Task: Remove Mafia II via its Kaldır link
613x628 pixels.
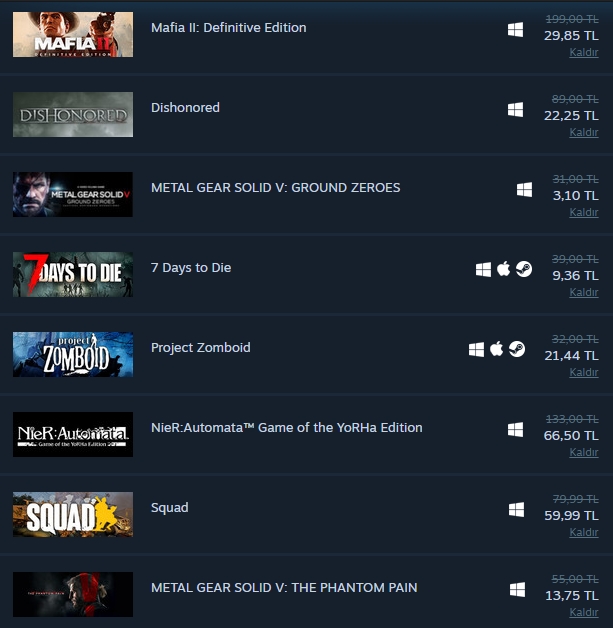Action: pyautogui.click(x=584, y=52)
